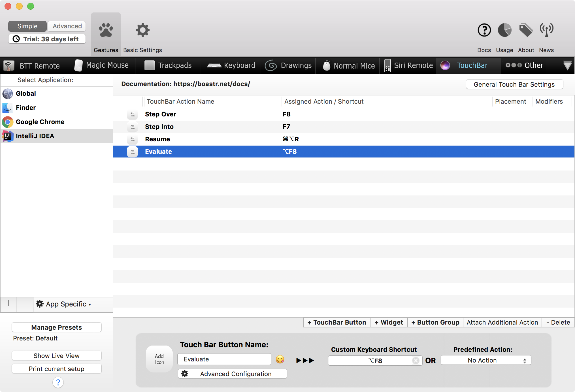This screenshot has width=575, height=392.
Task: Switch to the Keyboard tab
Action: 231,65
